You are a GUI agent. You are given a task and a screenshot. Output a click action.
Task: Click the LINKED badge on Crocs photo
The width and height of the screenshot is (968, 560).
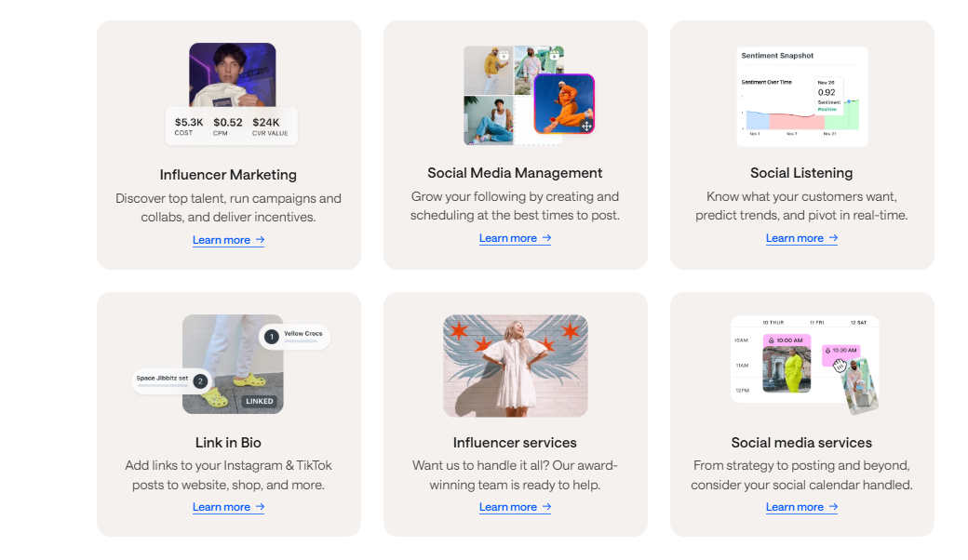pos(260,402)
